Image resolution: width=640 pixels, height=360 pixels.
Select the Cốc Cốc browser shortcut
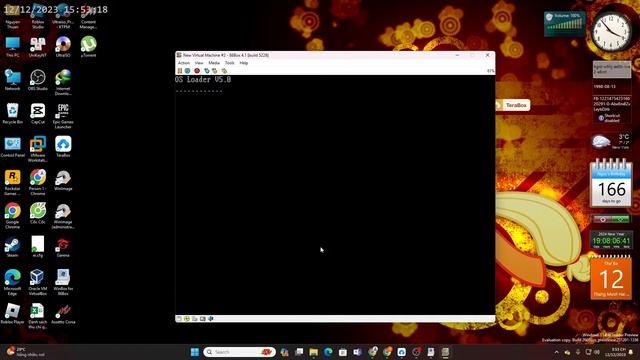coord(38,213)
